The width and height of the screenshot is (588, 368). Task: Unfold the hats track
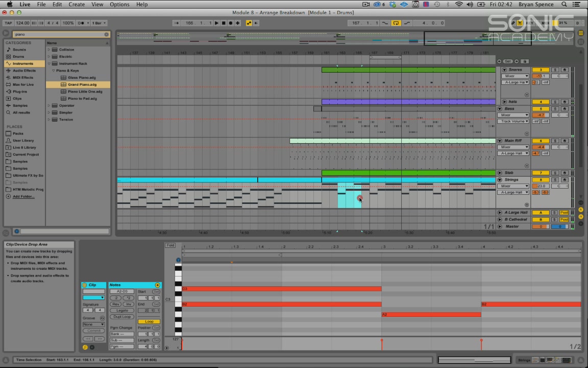click(504, 102)
